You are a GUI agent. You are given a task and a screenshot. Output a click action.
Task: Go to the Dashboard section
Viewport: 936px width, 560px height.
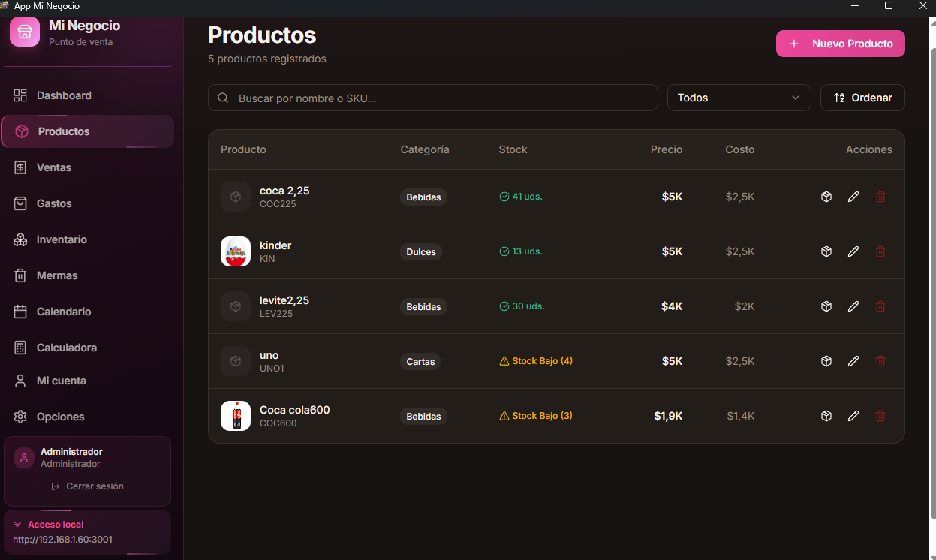coord(64,95)
